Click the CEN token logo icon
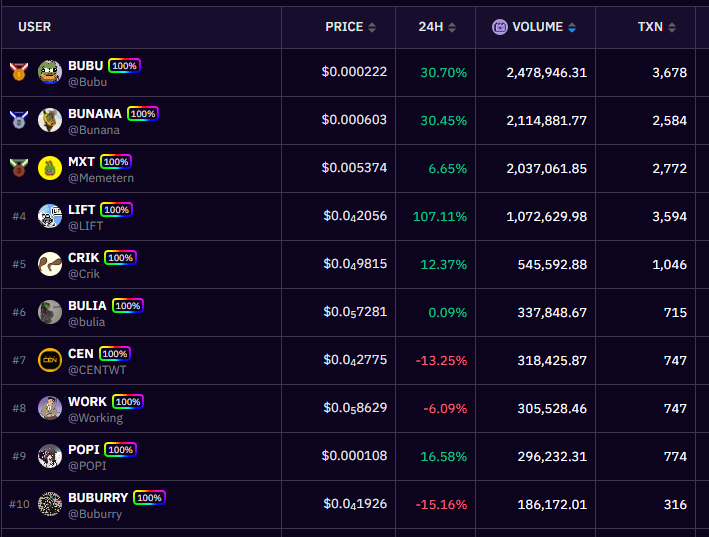 (50, 360)
